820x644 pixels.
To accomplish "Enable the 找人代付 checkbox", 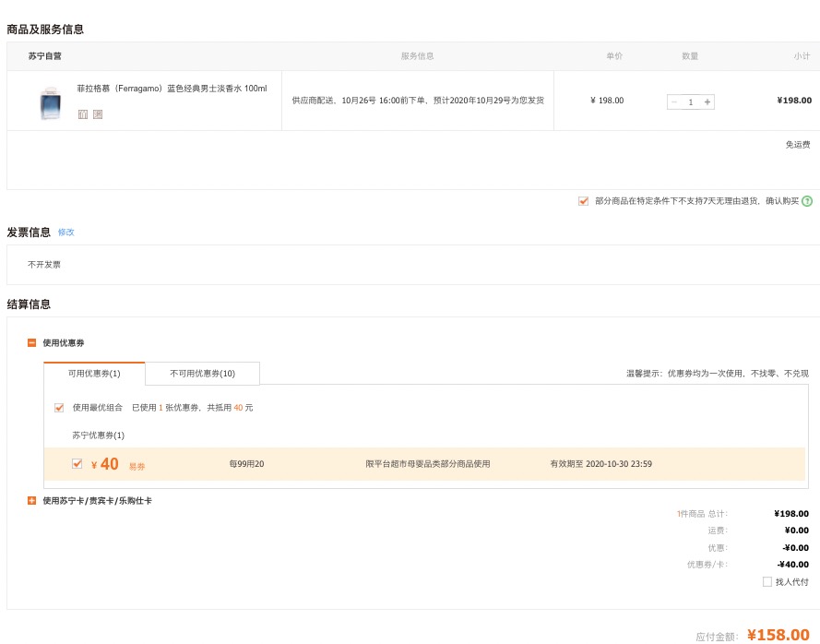I will coord(767,582).
